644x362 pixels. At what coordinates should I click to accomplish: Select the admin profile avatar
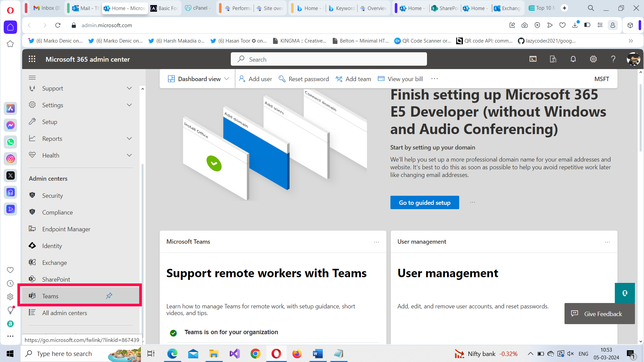tap(633, 59)
